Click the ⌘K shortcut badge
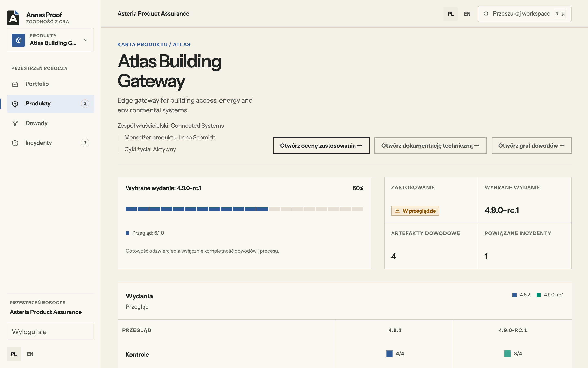588x368 pixels. 560,14
